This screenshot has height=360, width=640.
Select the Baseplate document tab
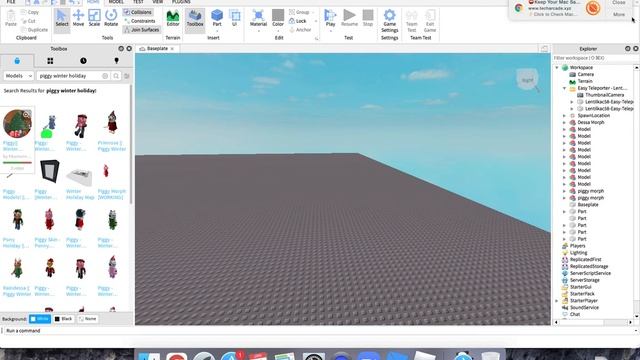point(157,49)
